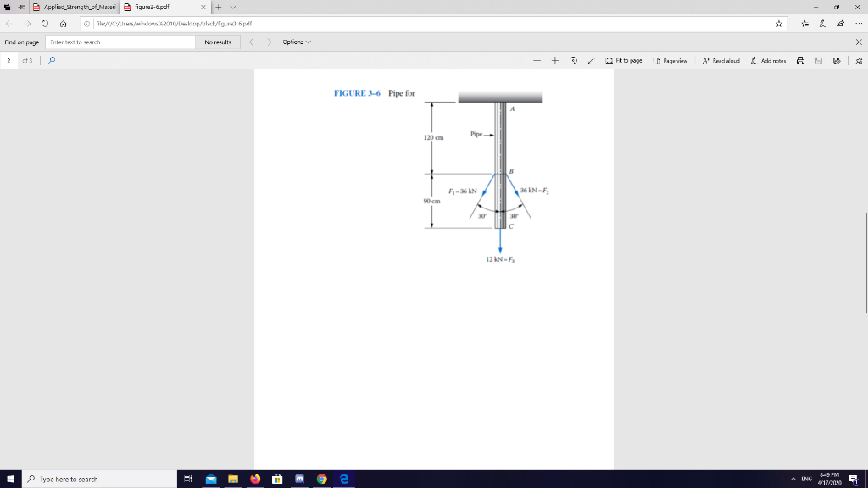The width and height of the screenshot is (868, 488).
Task: Zoom in the PDF with plus icon
Action: point(554,61)
